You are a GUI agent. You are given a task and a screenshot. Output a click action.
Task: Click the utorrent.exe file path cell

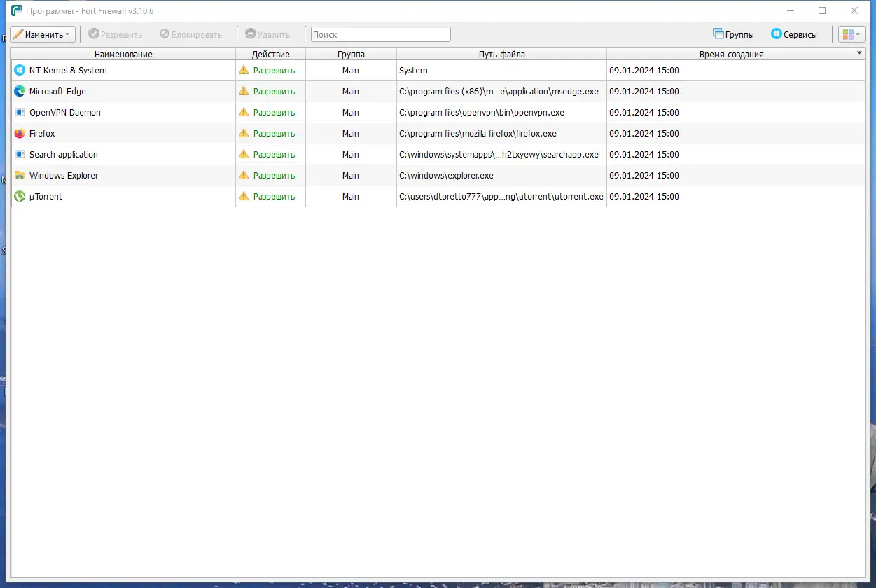pos(501,197)
